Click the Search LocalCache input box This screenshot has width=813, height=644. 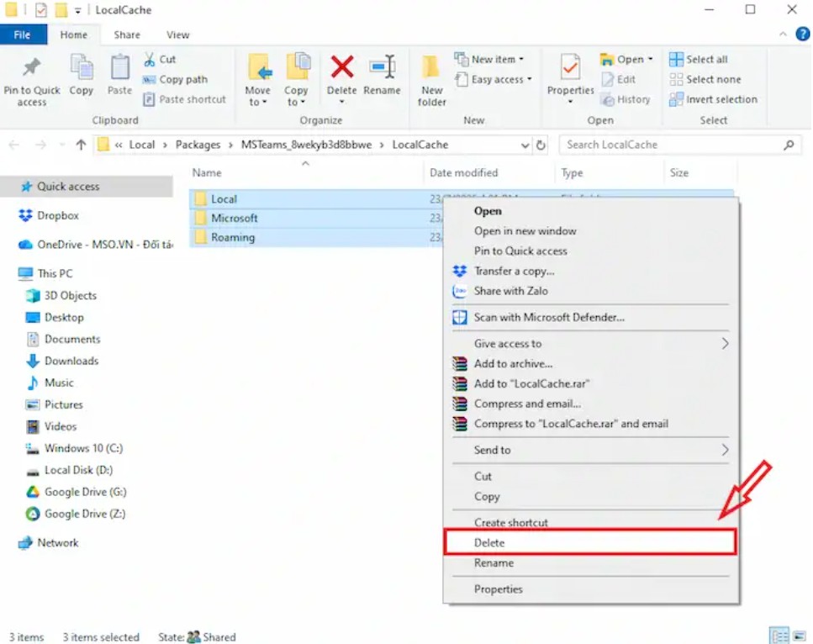click(x=673, y=145)
